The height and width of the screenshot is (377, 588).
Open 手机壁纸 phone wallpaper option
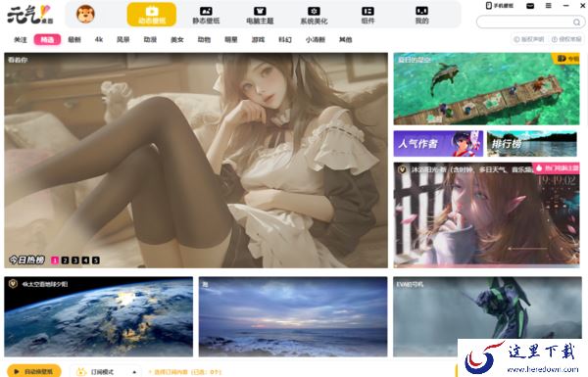(500, 6)
